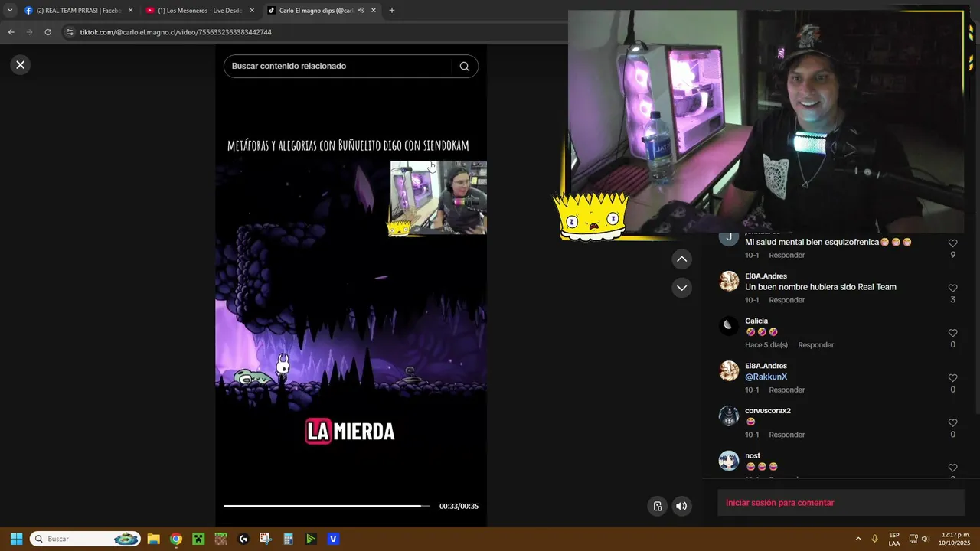980x551 pixels.
Task: Reply to the 'Real Team' name comment
Action: click(787, 300)
